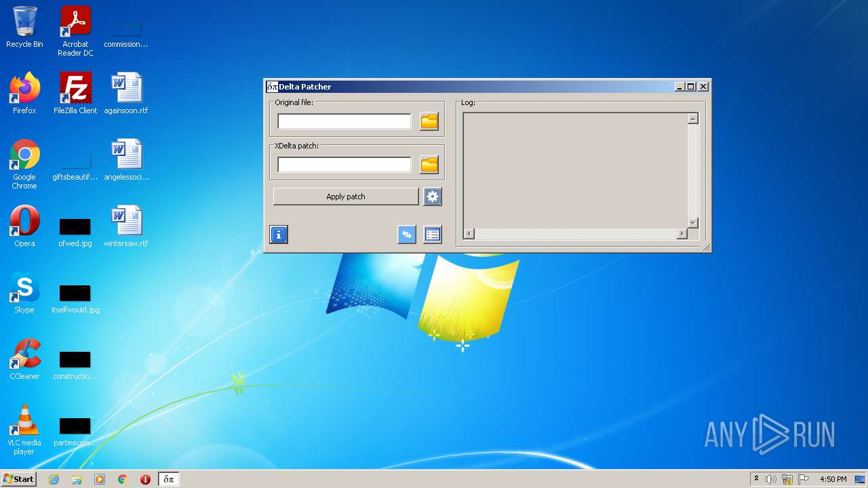Image resolution: width=868 pixels, height=488 pixels.
Task: Open VLC media player desktop shortcut
Action: 24,430
